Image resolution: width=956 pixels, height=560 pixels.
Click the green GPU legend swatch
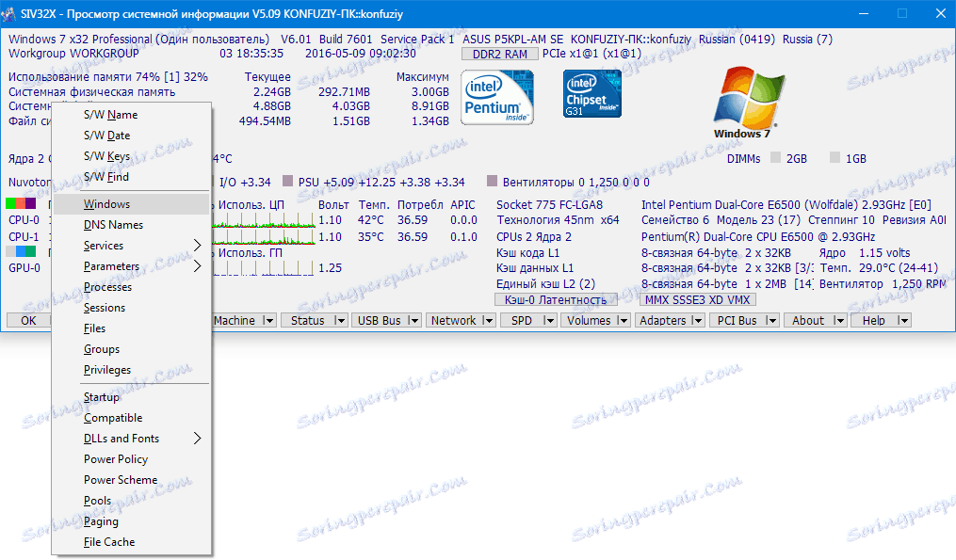(x=30, y=251)
